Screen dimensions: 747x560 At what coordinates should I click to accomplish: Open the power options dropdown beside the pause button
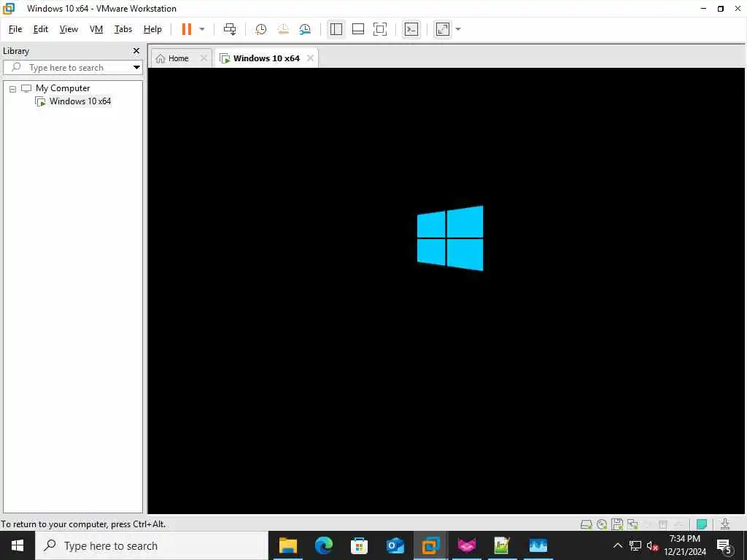point(202,29)
